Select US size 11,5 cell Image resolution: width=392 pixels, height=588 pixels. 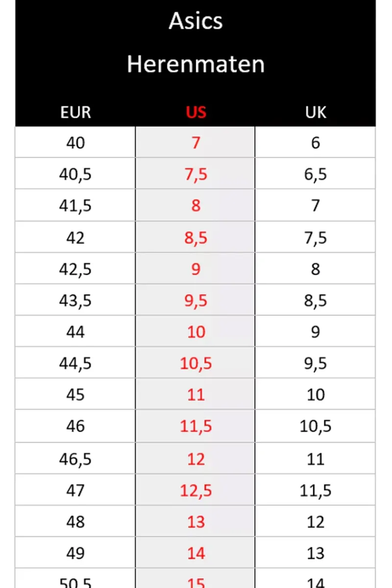[196, 426]
